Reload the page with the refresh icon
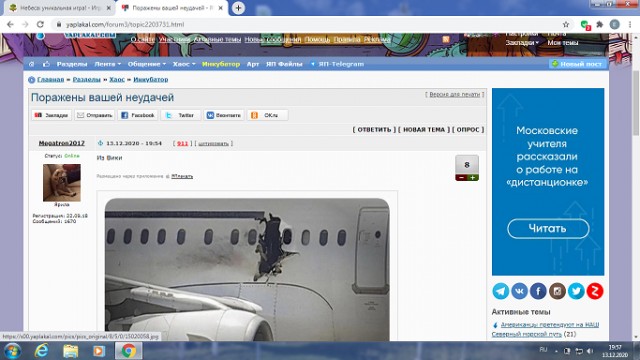 pos(40,24)
